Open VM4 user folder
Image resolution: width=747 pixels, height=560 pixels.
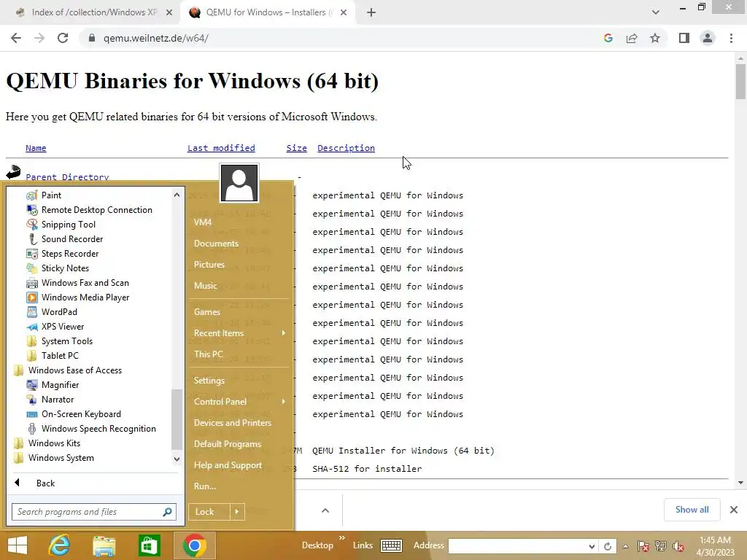click(x=203, y=222)
